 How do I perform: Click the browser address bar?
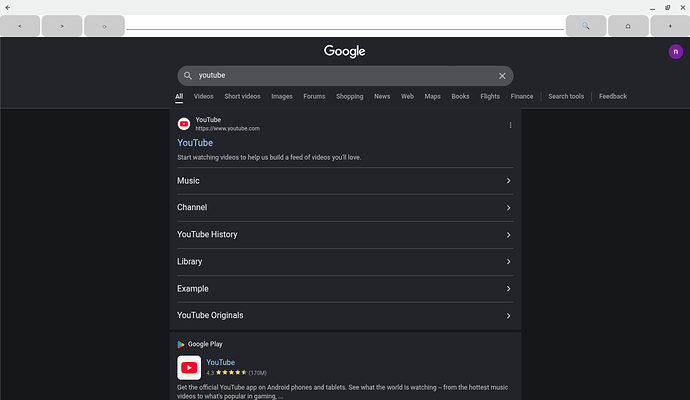345,26
